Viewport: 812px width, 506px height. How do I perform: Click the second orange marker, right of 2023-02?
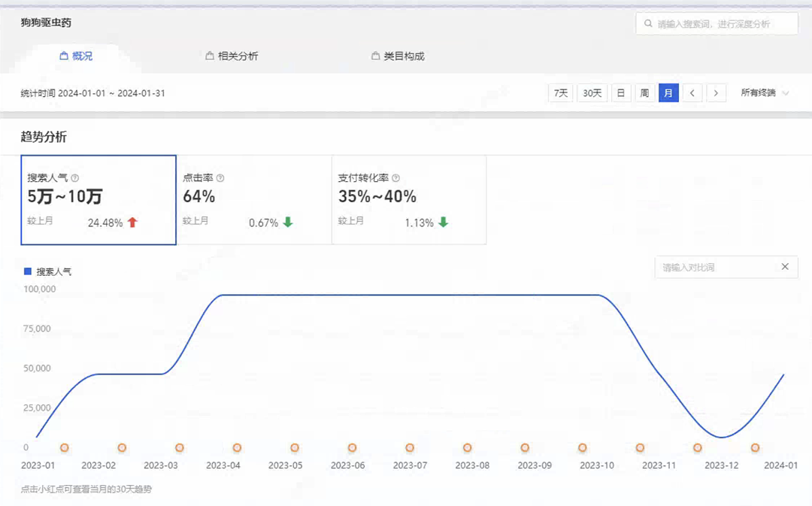(122, 447)
